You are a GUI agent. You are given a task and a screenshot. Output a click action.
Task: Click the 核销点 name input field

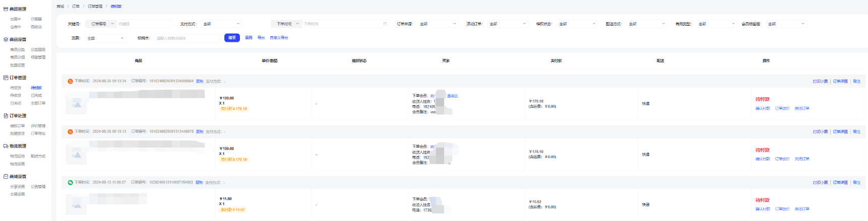pos(186,38)
